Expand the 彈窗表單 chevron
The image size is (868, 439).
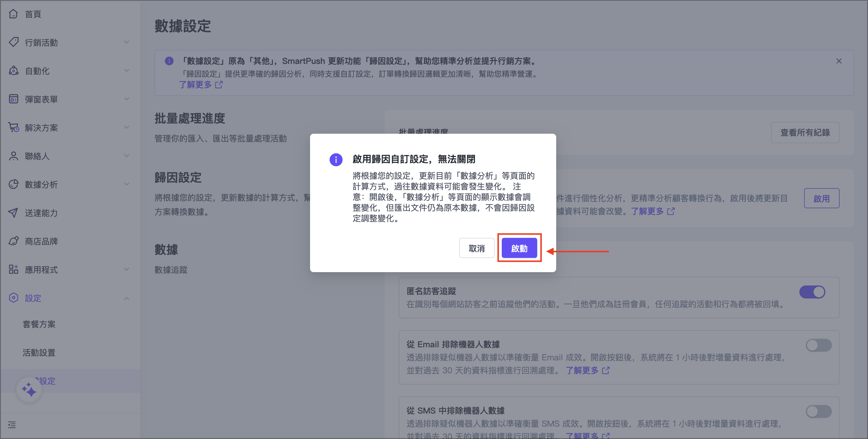126,99
